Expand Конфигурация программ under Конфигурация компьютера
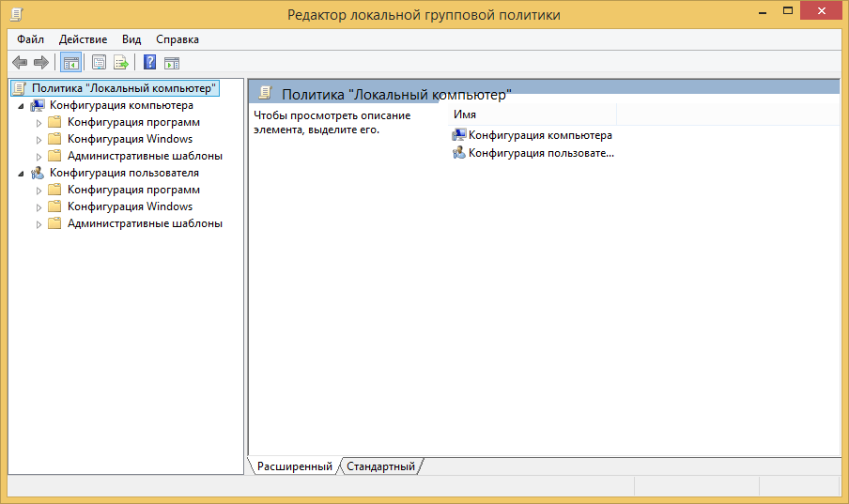Screen dimensions: 849x504 click(x=39, y=123)
